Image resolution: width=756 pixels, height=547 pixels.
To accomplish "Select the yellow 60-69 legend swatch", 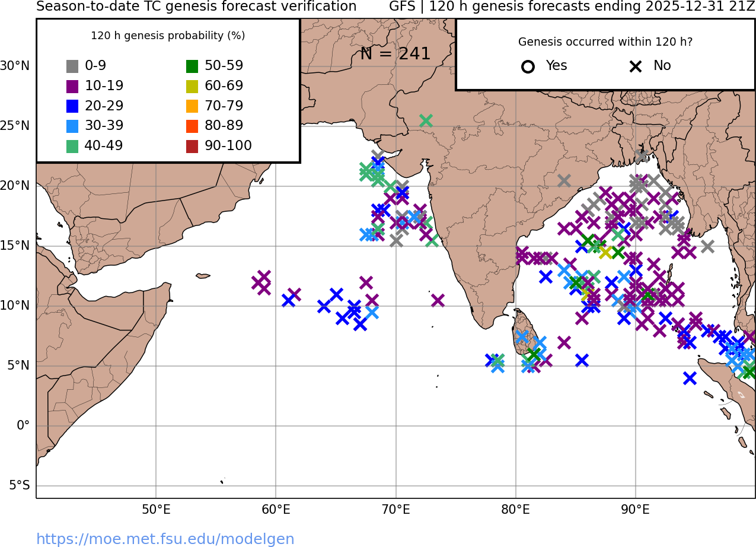I will [x=192, y=87].
